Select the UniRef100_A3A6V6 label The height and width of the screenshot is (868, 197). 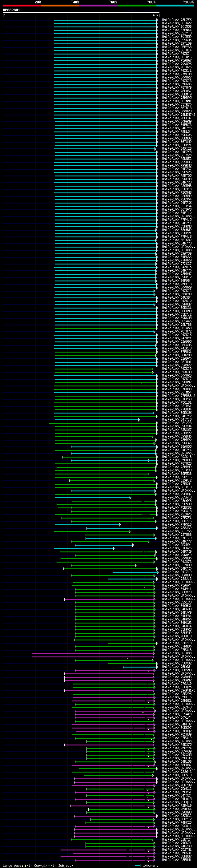pos(177,501)
